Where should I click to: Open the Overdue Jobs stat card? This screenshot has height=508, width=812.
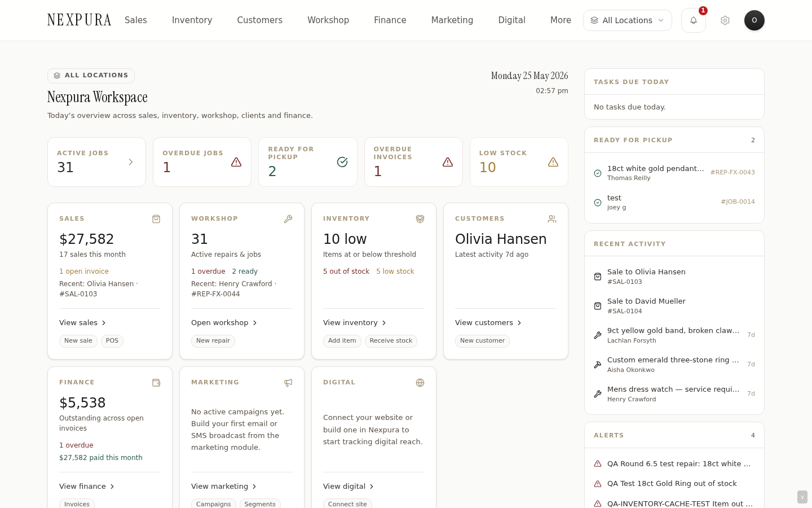(x=202, y=162)
